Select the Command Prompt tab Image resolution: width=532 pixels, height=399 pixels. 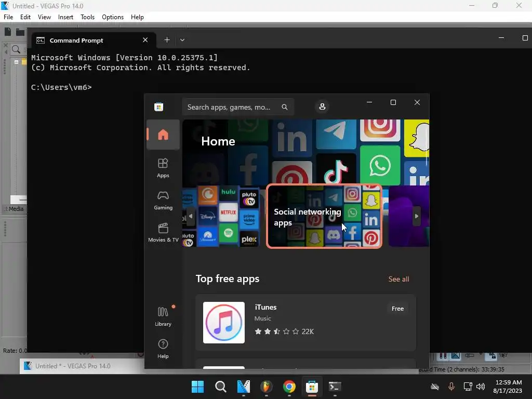(x=94, y=40)
